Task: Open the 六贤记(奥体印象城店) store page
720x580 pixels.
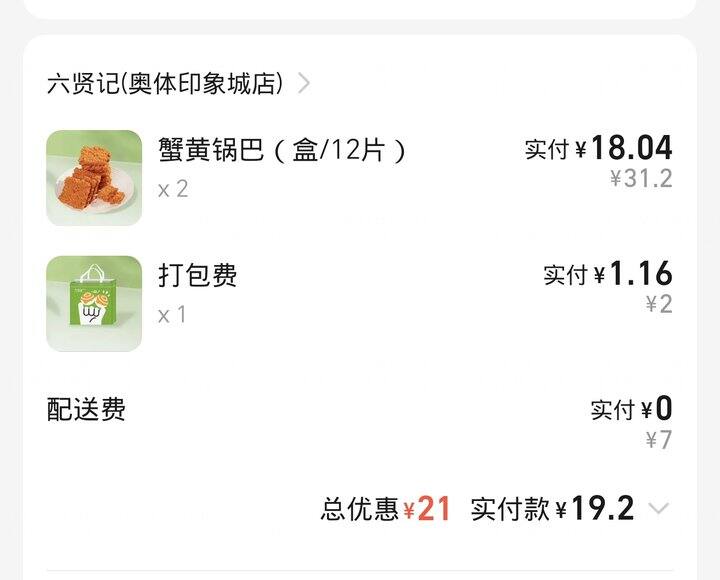Action: coord(164,84)
